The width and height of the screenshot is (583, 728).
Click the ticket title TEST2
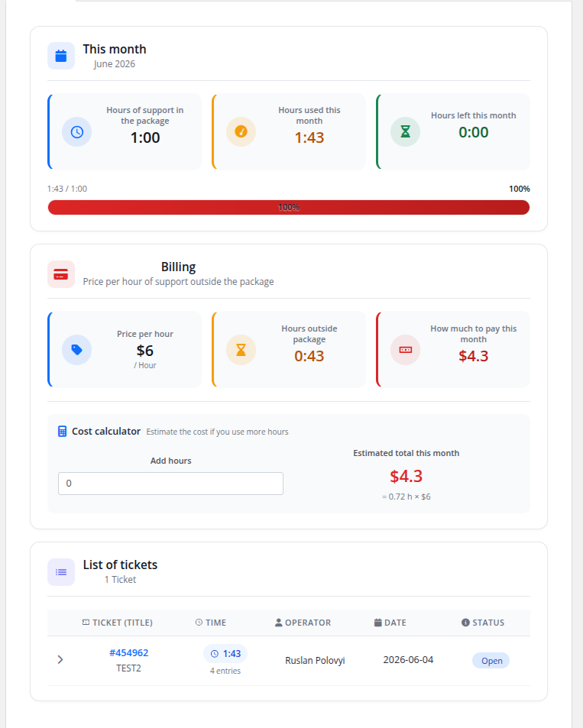(128, 668)
